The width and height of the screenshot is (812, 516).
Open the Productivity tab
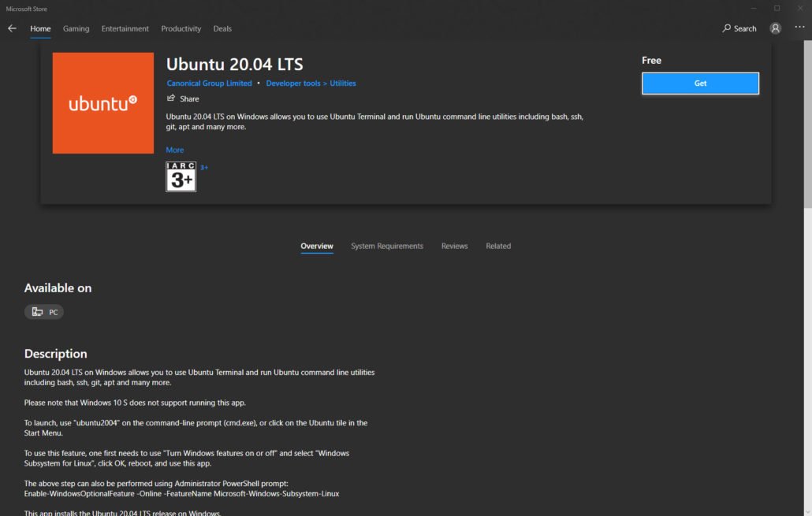(181, 29)
